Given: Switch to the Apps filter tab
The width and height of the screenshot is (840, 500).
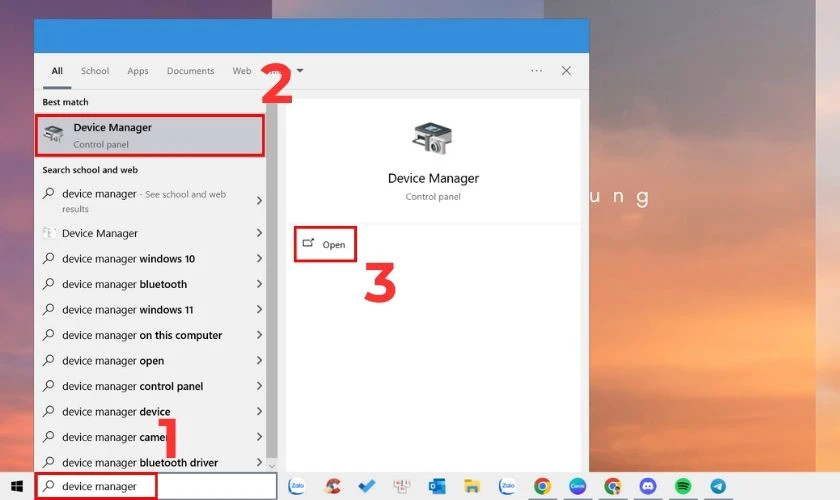Looking at the screenshot, I should pos(138,71).
